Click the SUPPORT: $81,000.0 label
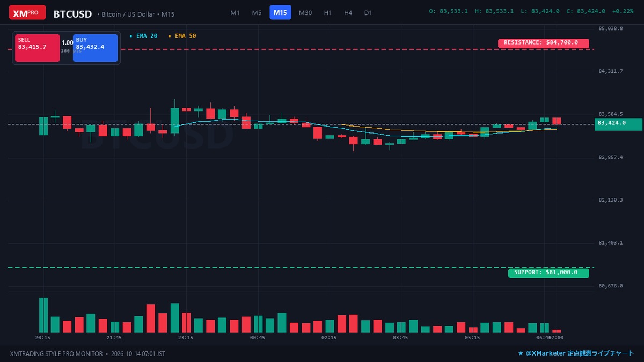The width and height of the screenshot is (644, 362). coord(548,272)
